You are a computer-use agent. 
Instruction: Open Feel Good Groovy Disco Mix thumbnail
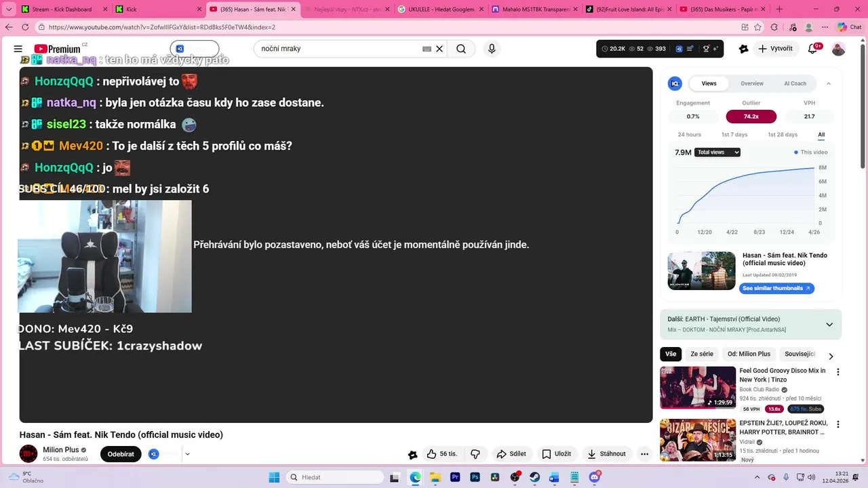(698, 388)
